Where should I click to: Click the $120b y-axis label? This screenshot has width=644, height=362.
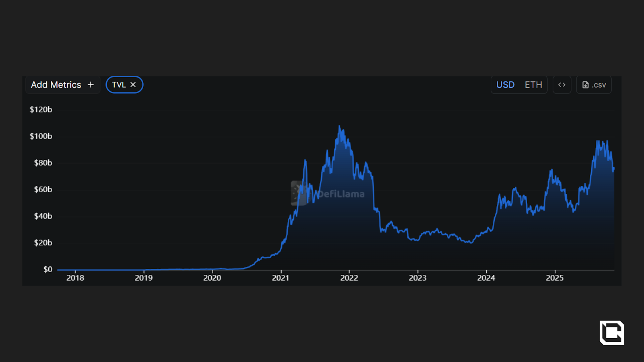41,109
